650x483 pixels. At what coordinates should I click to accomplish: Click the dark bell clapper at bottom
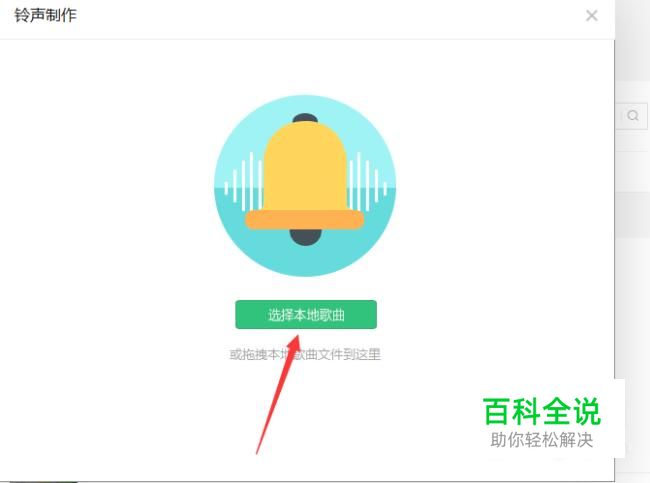pyautogui.click(x=306, y=237)
